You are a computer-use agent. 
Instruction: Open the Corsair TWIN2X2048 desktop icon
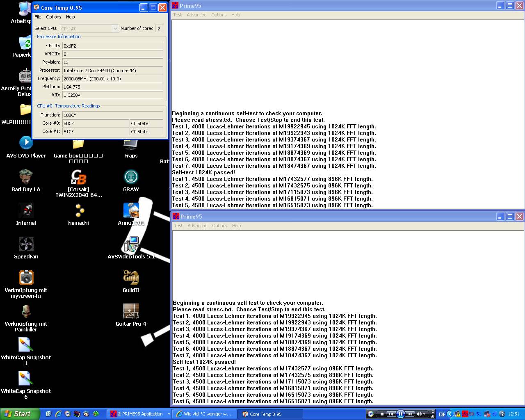[78, 177]
